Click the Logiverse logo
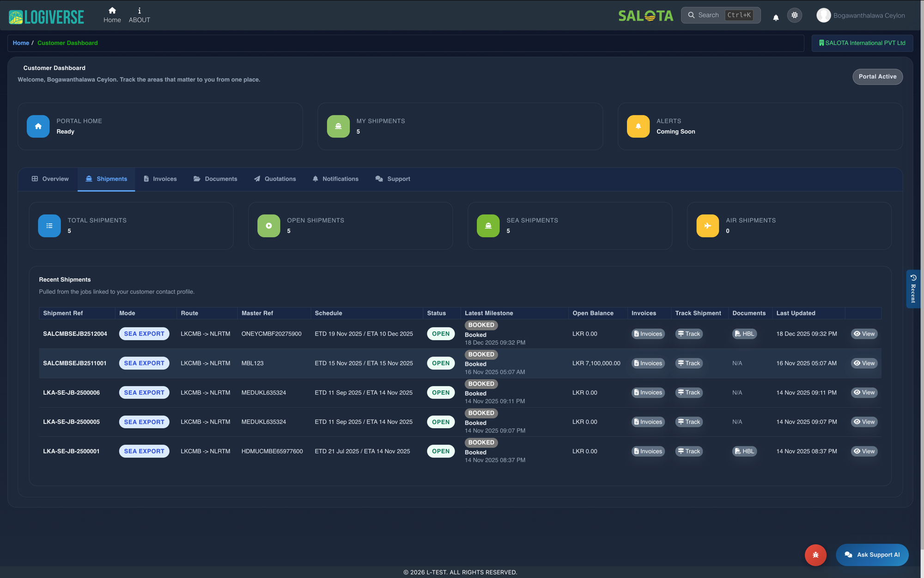This screenshot has height=578, width=924. pos(46,17)
